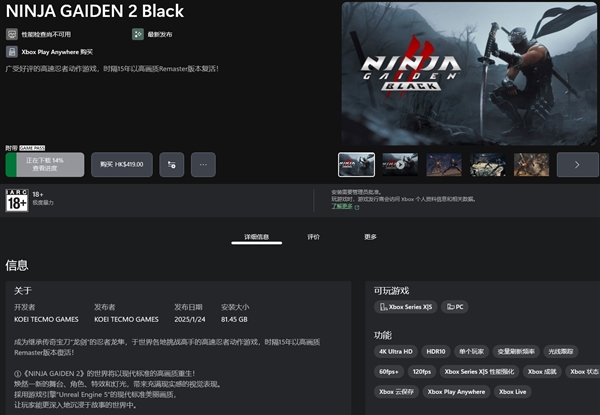This screenshot has height=415, width=600.
Task: Switch to the 评价 reviews tab
Action: pos(313,237)
